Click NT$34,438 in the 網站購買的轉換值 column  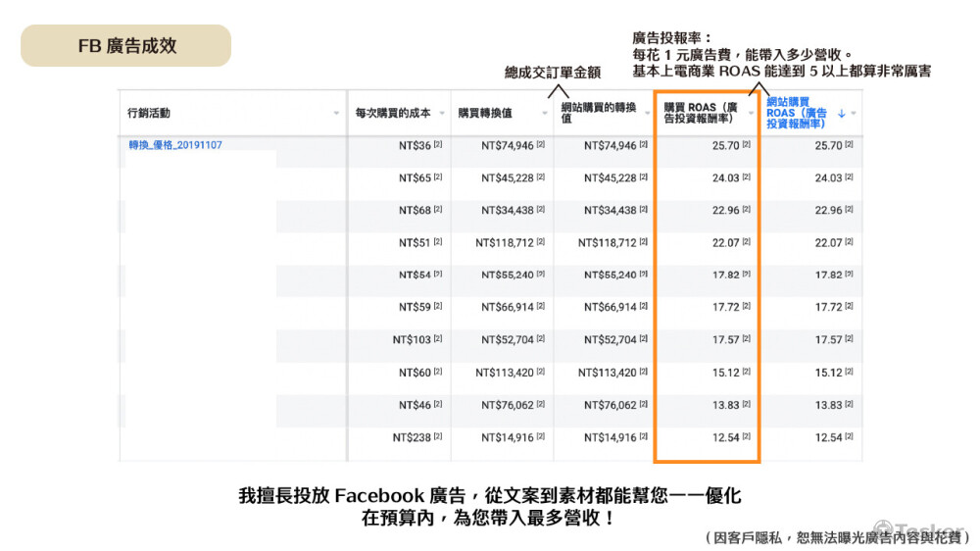610,211
